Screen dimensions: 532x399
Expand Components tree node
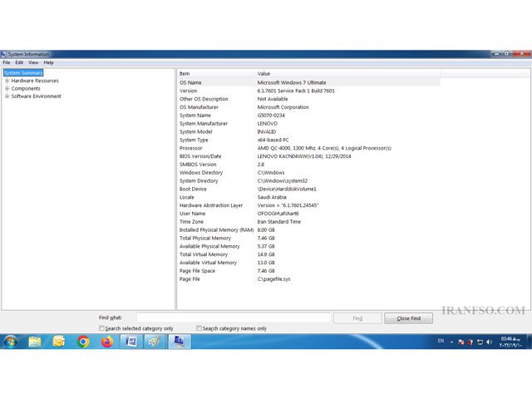pos(7,89)
